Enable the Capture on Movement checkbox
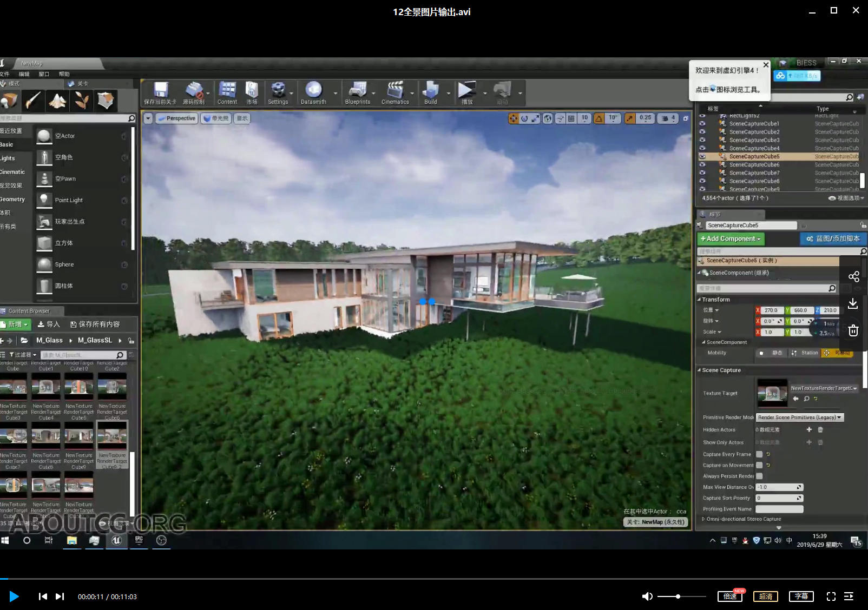868x610 pixels. (x=759, y=465)
